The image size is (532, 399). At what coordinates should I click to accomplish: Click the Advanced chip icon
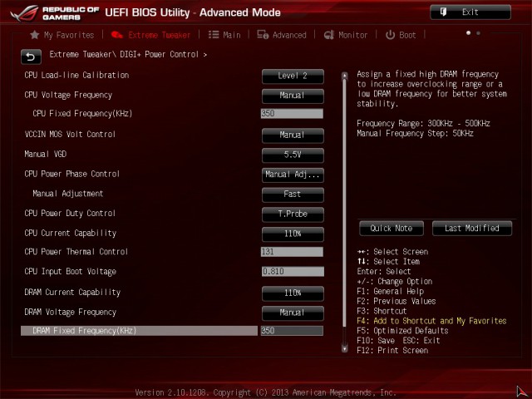click(263, 35)
